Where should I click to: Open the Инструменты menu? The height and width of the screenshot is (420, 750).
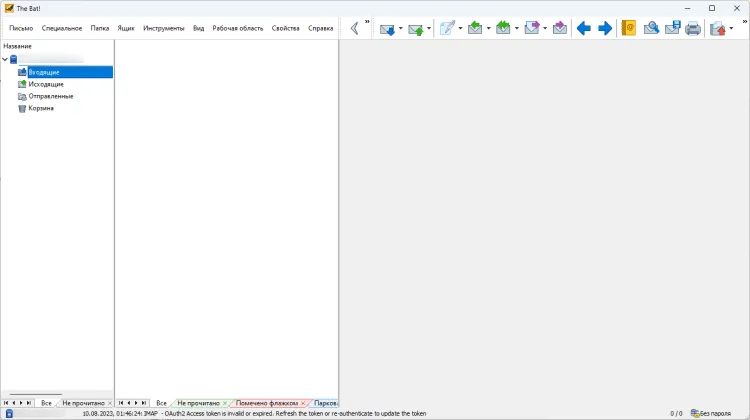[x=164, y=28]
